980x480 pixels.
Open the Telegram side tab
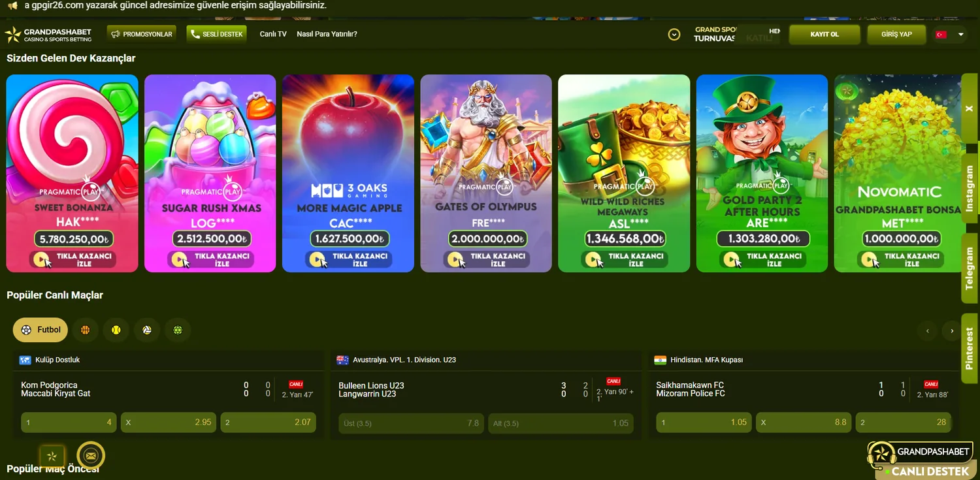pyautogui.click(x=970, y=268)
